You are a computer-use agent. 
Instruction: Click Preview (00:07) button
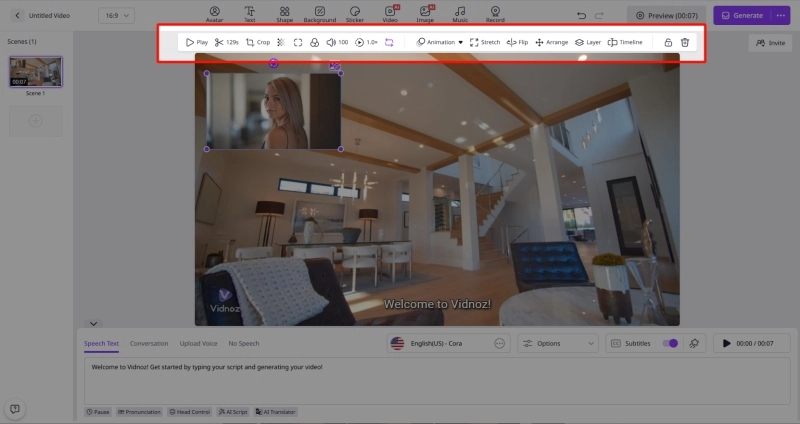pyautogui.click(x=666, y=15)
